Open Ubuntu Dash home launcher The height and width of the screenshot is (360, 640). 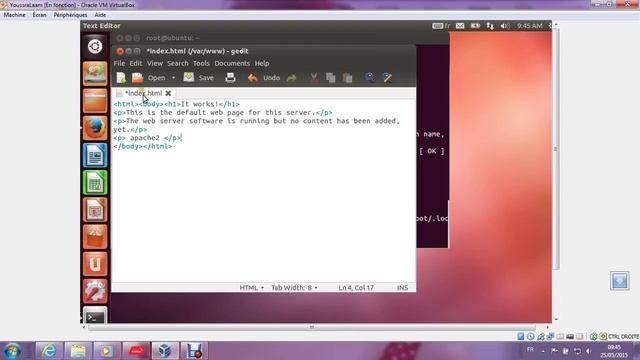coord(95,46)
